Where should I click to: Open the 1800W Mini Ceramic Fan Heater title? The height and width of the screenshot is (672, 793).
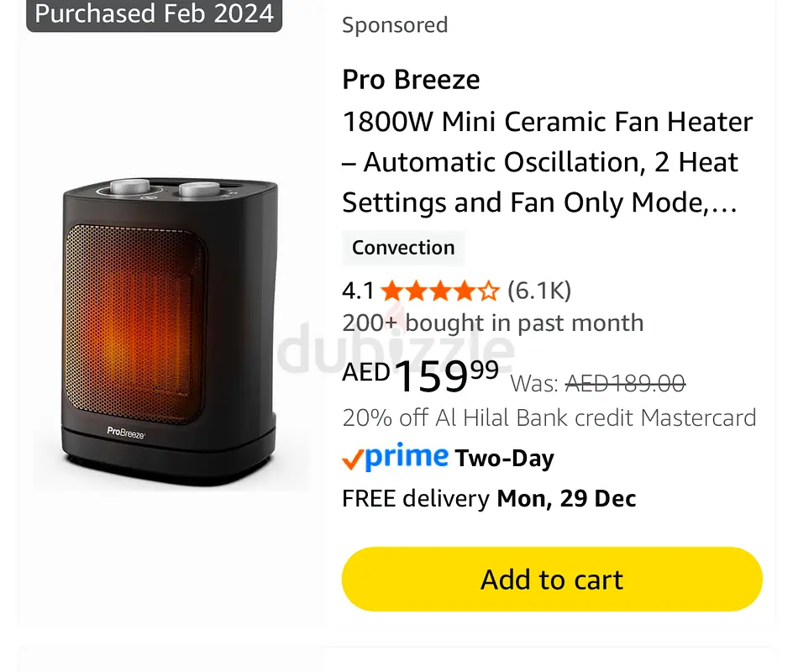[x=548, y=162]
